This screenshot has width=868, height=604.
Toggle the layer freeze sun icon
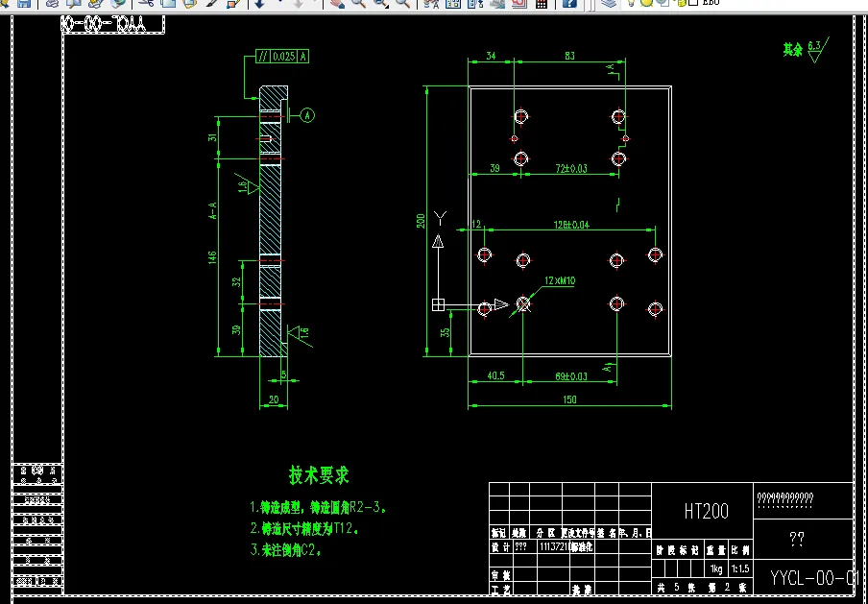tap(646, 3)
